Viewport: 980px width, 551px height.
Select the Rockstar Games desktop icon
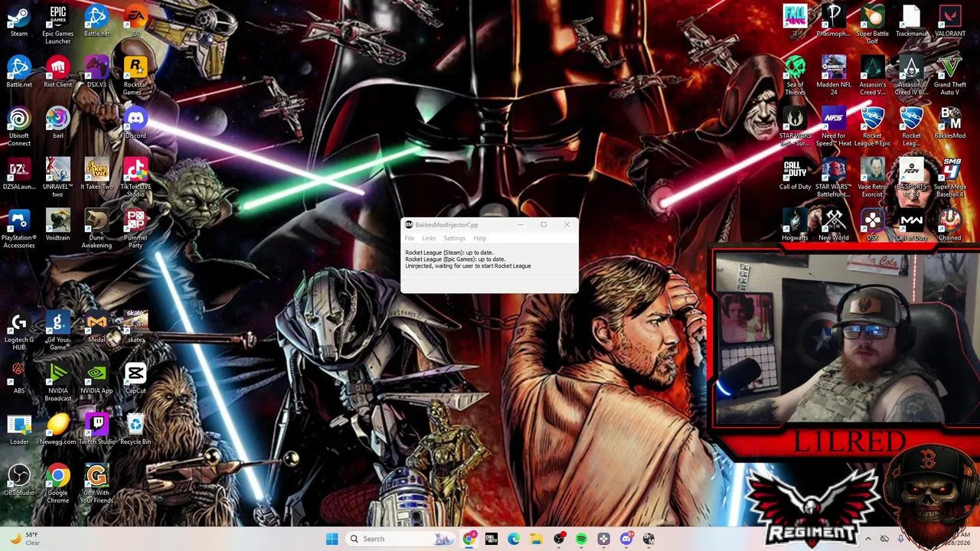click(x=136, y=76)
